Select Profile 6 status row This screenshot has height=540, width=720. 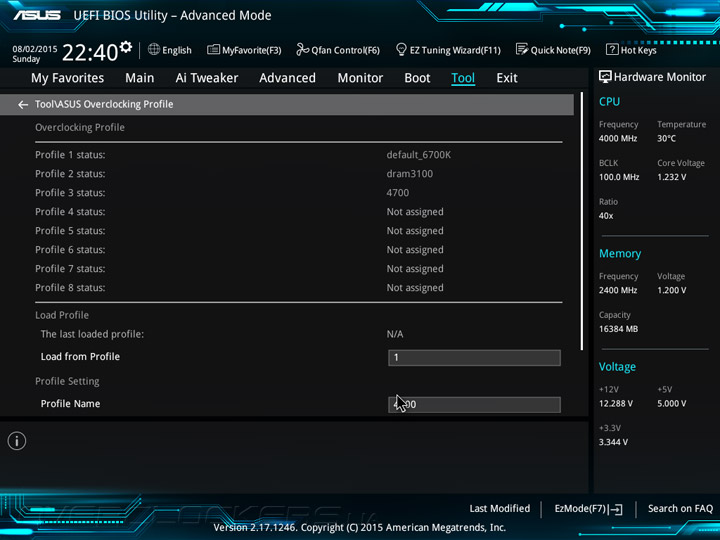298,250
